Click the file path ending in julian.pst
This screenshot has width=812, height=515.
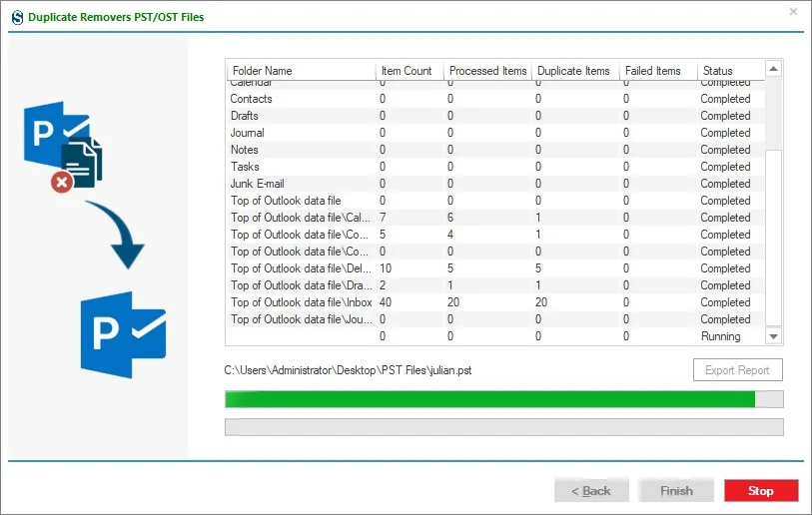pyautogui.click(x=348, y=370)
